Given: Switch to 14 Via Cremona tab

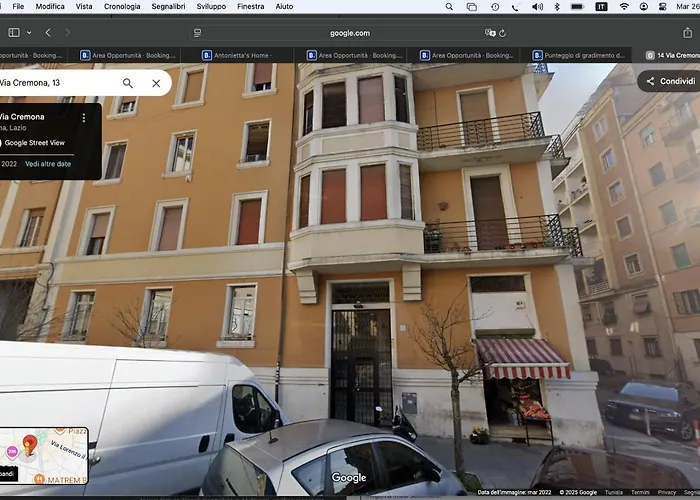Looking at the screenshot, I should pyautogui.click(x=673, y=55).
